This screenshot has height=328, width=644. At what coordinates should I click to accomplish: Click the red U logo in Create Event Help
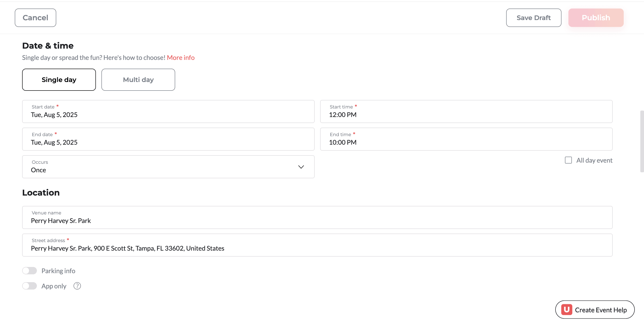(x=566, y=310)
